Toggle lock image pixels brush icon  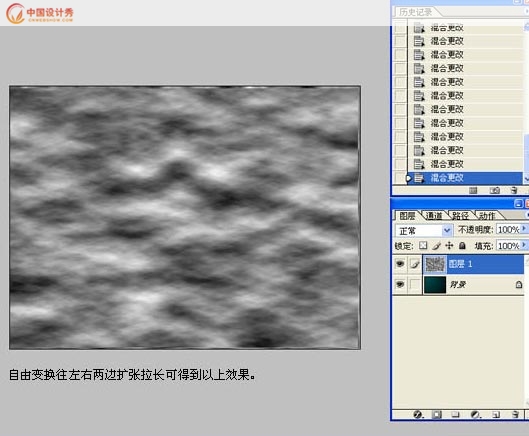(436, 246)
